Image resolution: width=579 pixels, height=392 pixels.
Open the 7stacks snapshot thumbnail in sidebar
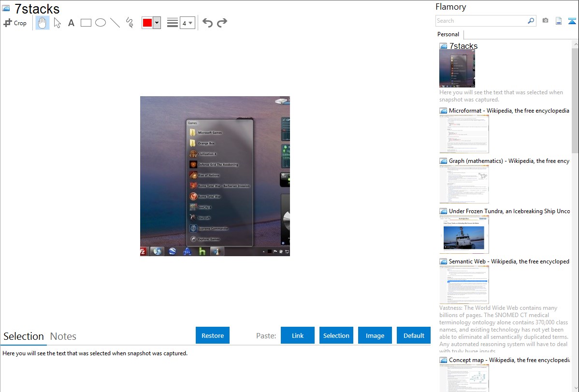[x=457, y=69]
